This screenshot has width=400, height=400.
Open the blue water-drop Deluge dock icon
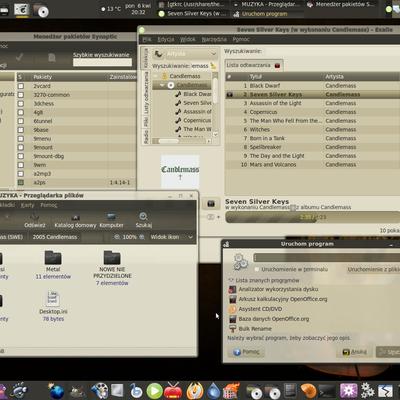pos(214,391)
